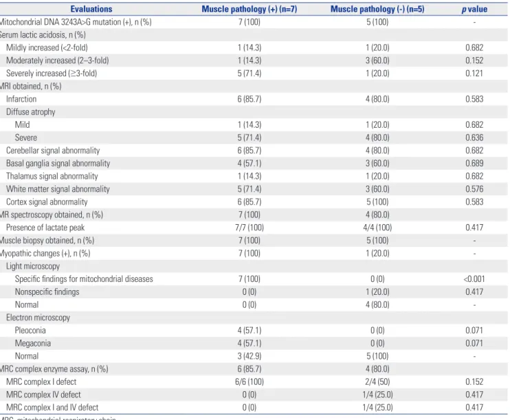Viewport: 510px width, 420px height.
Task: Select Muscle biopsy obtained row label
Action: point(47,241)
